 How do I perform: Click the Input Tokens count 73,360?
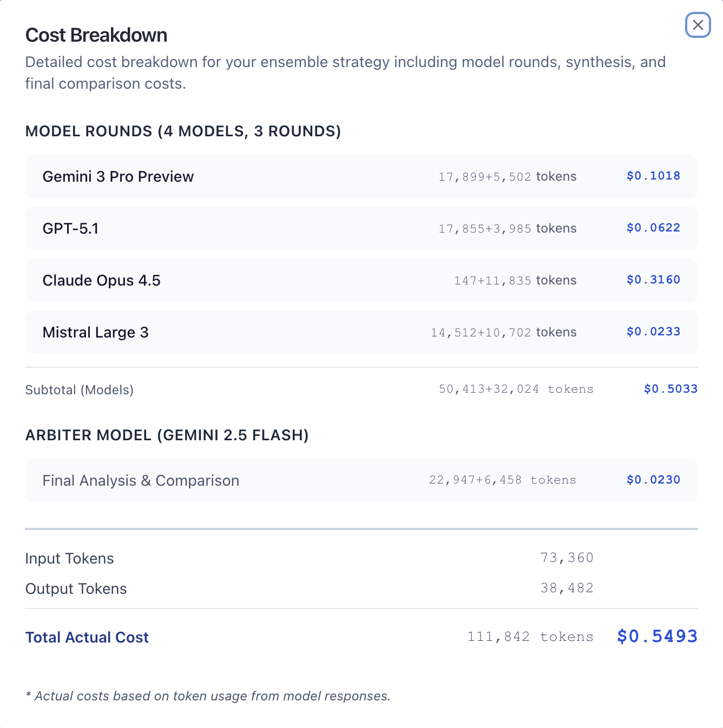click(x=567, y=558)
